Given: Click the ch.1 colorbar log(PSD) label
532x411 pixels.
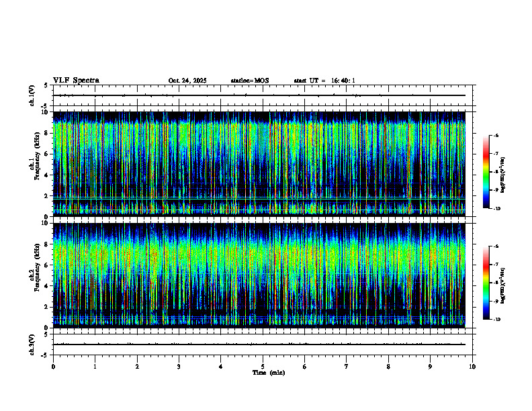Looking at the screenshot, I should point(503,175).
